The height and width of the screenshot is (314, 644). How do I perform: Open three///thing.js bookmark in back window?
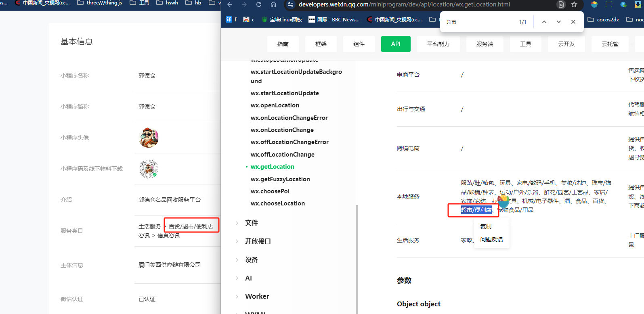[99, 3]
